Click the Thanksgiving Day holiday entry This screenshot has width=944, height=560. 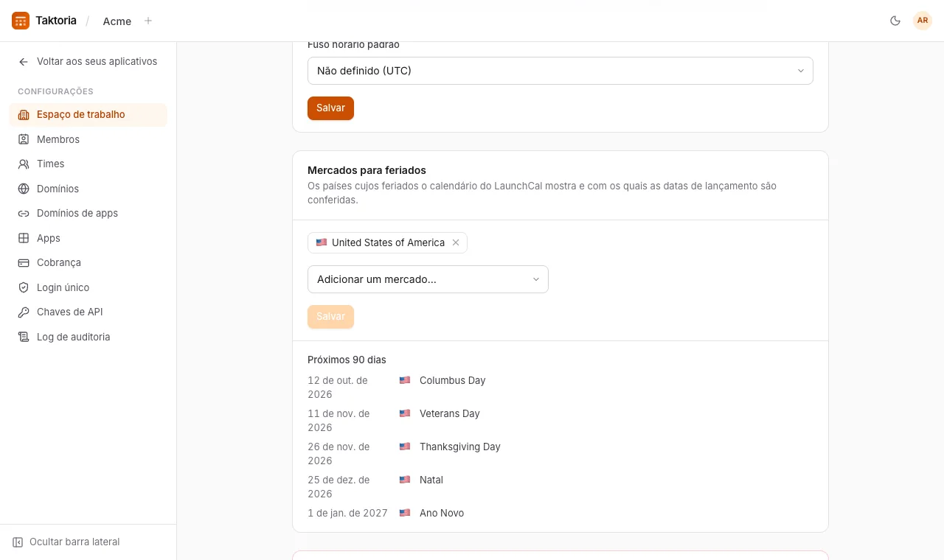coord(560,454)
